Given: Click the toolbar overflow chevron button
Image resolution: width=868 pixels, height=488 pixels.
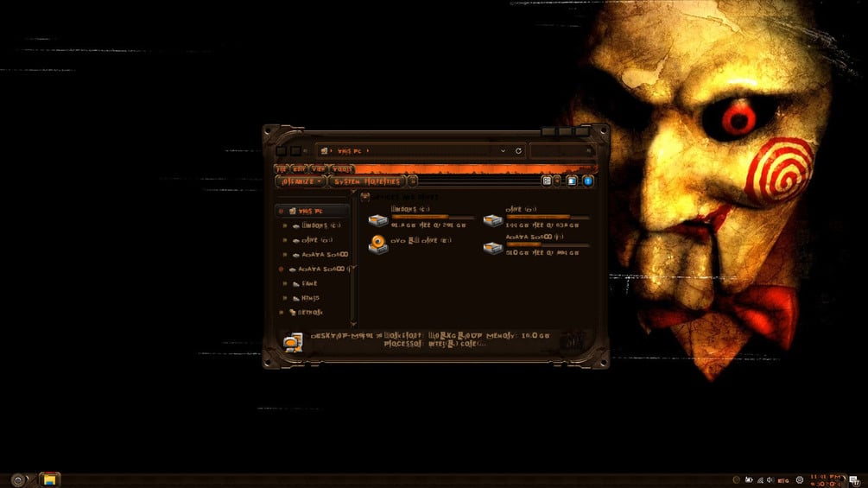Looking at the screenshot, I should tap(413, 181).
